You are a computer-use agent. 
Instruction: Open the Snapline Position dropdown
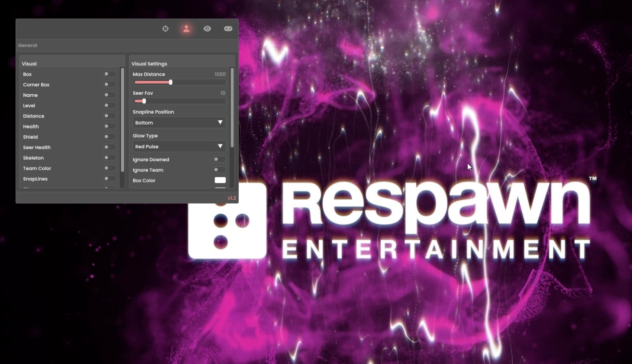pyautogui.click(x=179, y=123)
